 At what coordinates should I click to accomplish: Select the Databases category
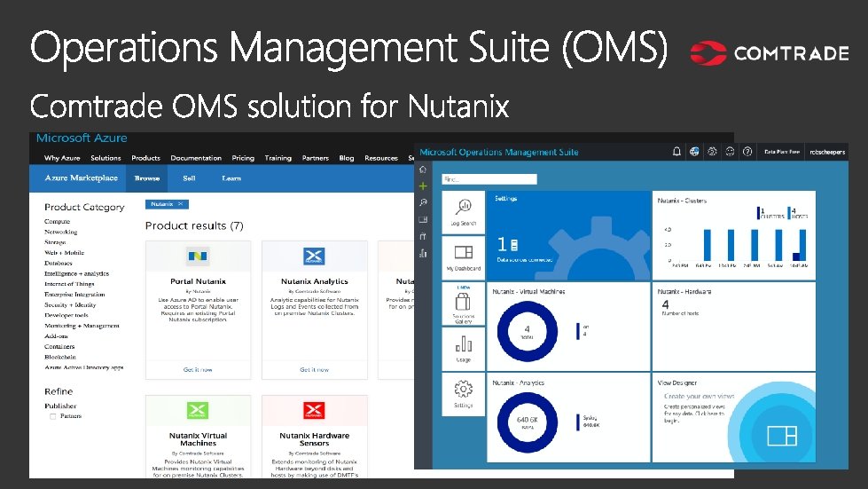coord(59,263)
